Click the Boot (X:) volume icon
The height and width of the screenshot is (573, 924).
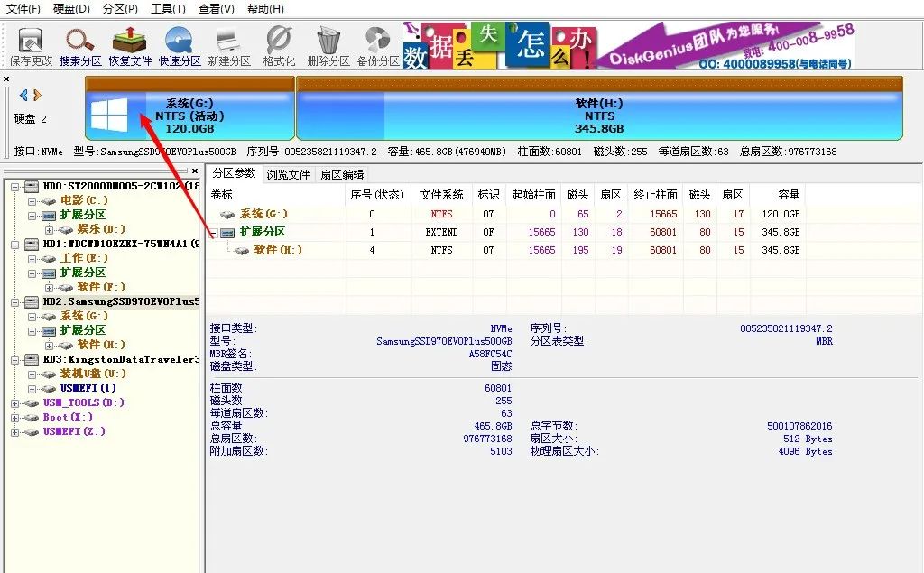pyautogui.click(x=31, y=418)
